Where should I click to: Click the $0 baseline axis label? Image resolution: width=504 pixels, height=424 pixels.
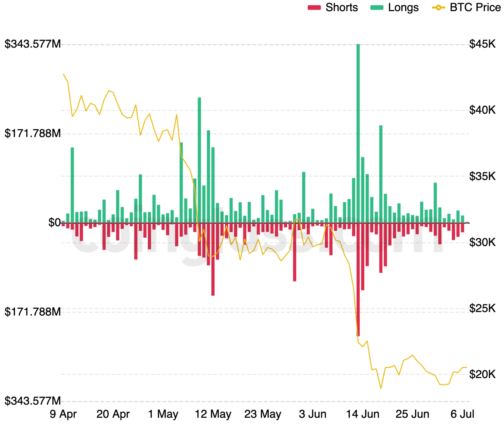[54, 223]
